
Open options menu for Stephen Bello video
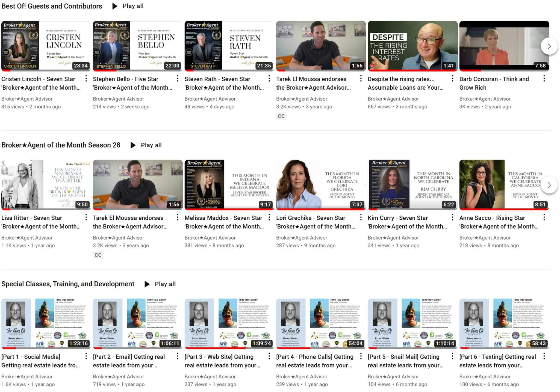178,79
